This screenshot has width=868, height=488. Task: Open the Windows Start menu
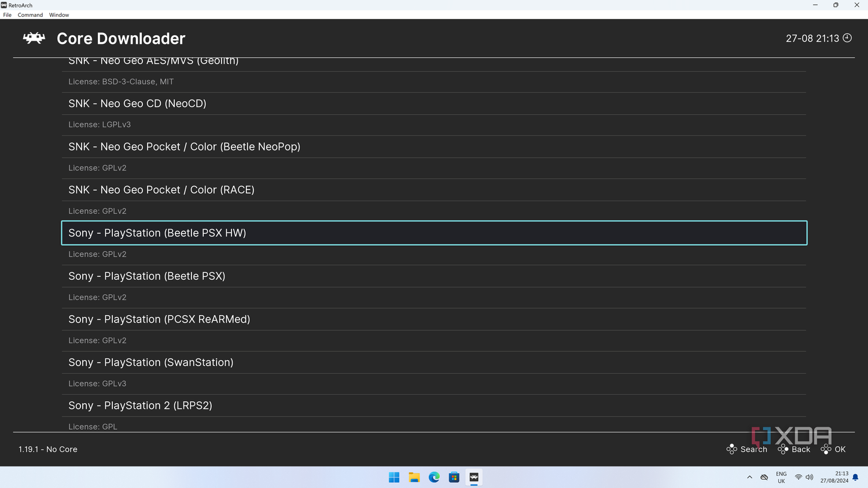point(394,477)
